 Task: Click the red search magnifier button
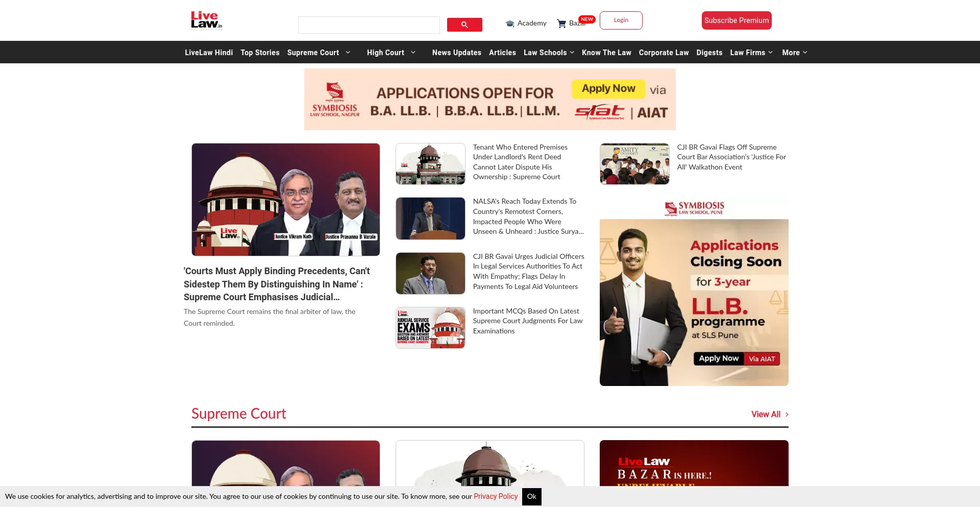point(464,25)
